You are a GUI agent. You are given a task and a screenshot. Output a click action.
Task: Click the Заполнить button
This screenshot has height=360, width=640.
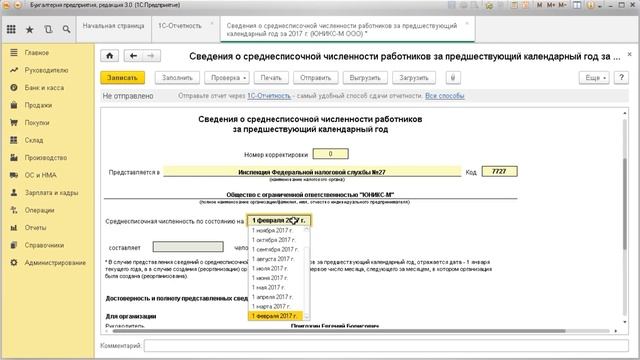(x=177, y=78)
